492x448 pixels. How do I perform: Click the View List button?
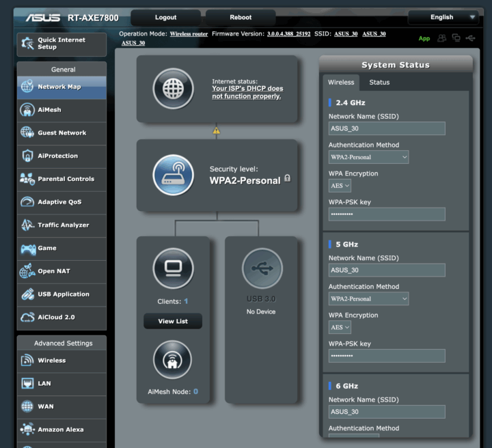[x=173, y=321]
